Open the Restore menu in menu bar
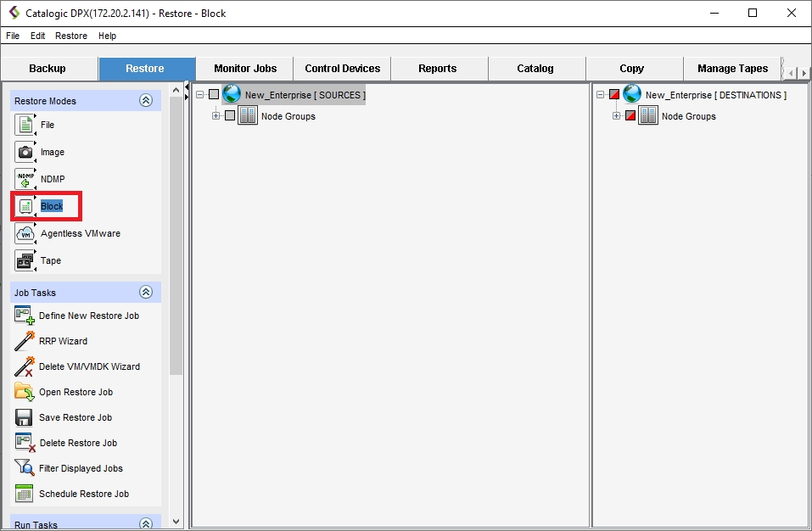The height and width of the screenshot is (531, 812). pyautogui.click(x=71, y=36)
